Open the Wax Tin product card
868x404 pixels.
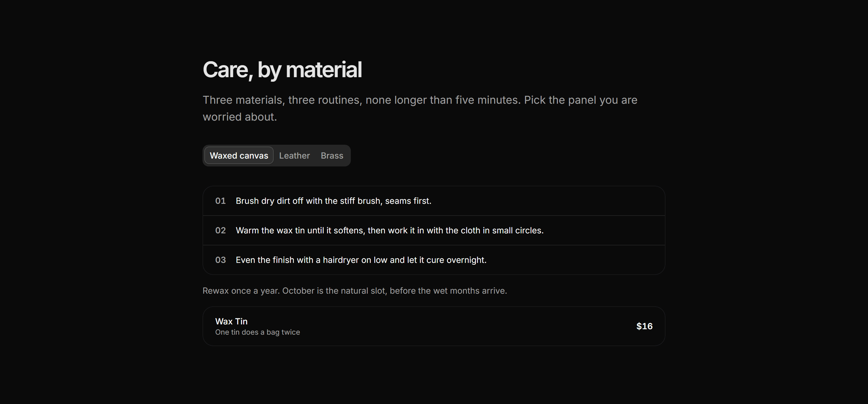point(434,326)
